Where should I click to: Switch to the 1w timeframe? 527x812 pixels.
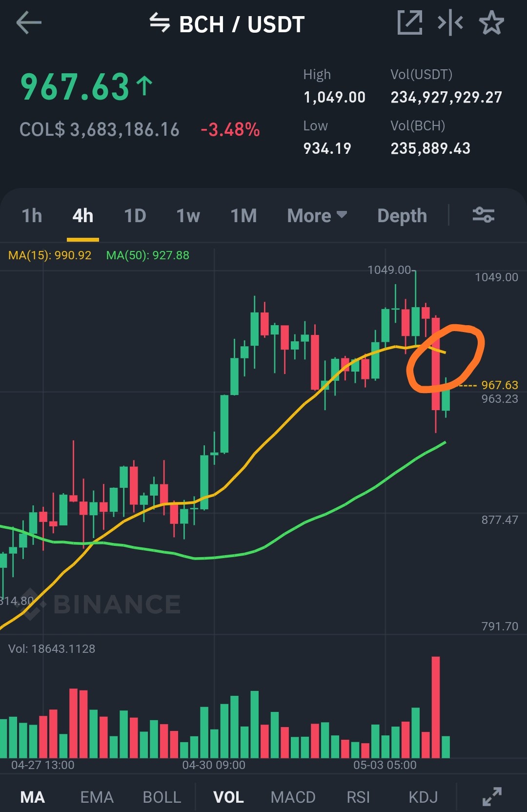pyautogui.click(x=188, y=215)
